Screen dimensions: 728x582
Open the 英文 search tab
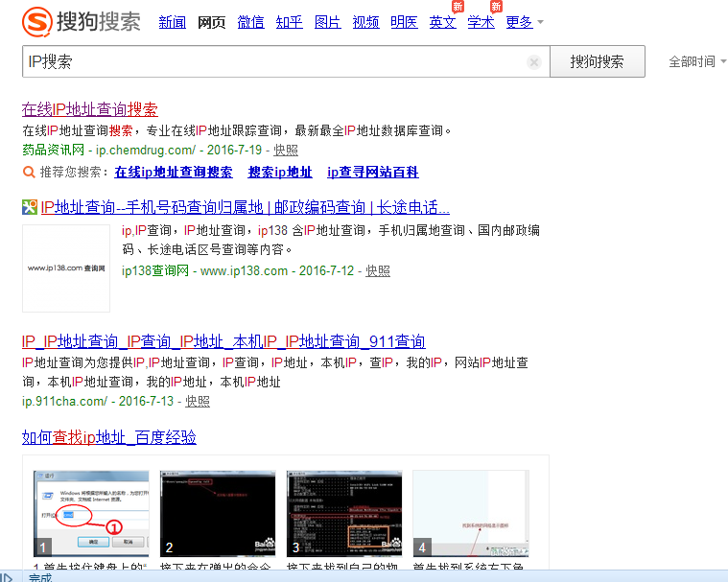(x=443, y=22)
